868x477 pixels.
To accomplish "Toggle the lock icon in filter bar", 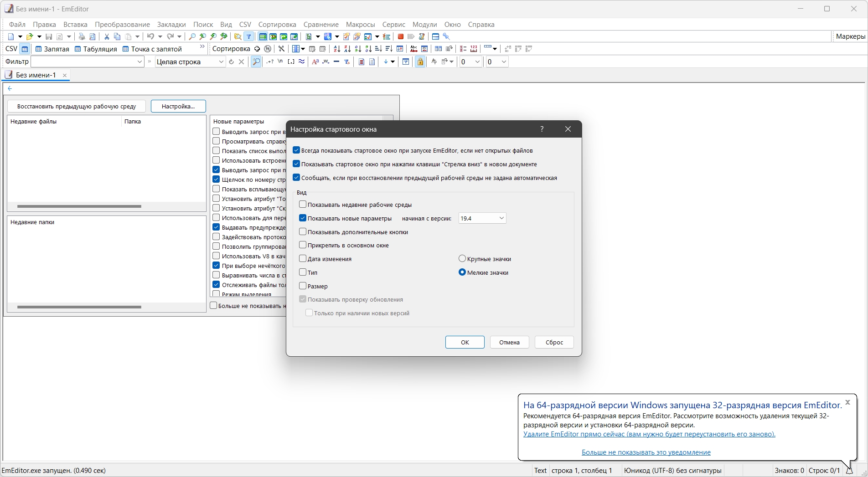I will pyautogui.click(x=420, y=62).
